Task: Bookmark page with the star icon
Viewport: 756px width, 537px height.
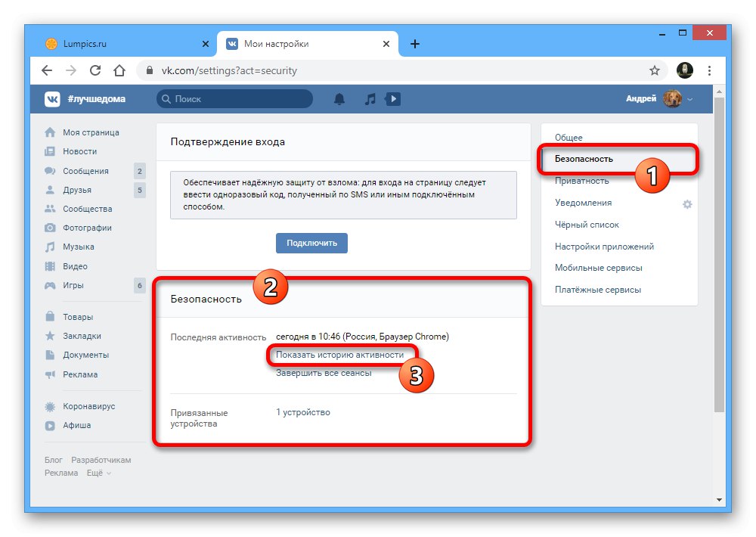Action: pos(654,71)
